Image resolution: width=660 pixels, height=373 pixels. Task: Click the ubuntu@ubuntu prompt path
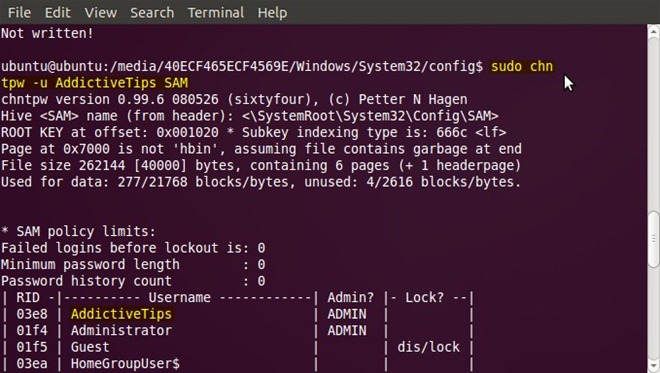tap(242, 67)
